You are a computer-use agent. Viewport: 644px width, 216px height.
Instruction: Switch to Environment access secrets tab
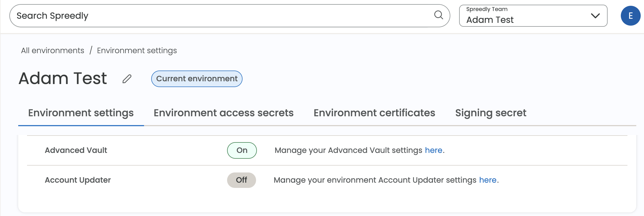click(x=223, y=113)
